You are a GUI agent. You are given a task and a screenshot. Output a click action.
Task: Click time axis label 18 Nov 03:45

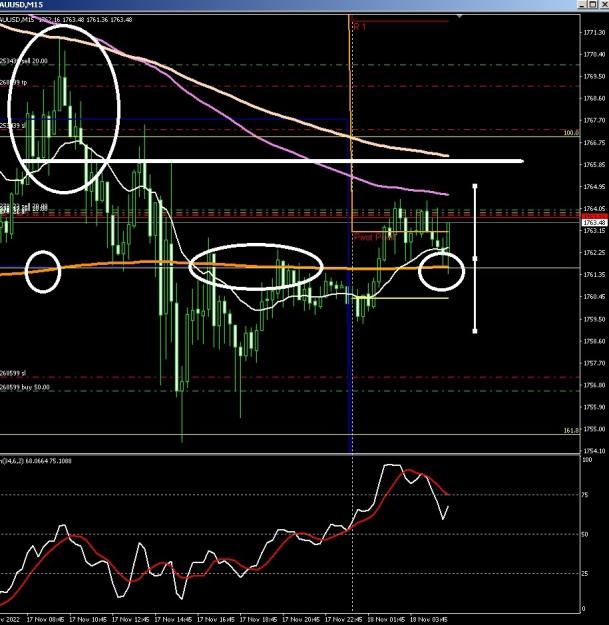[x=429, y=619]
